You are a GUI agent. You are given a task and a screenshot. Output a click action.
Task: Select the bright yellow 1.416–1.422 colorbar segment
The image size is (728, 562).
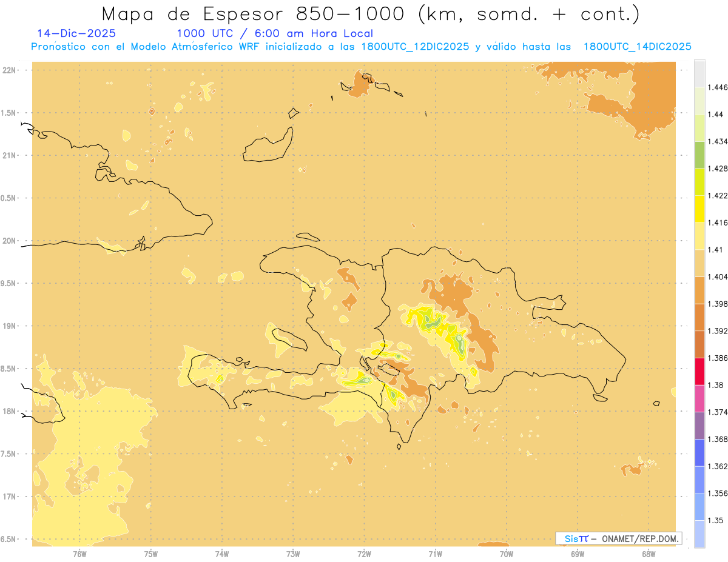[x=699, y=209]
